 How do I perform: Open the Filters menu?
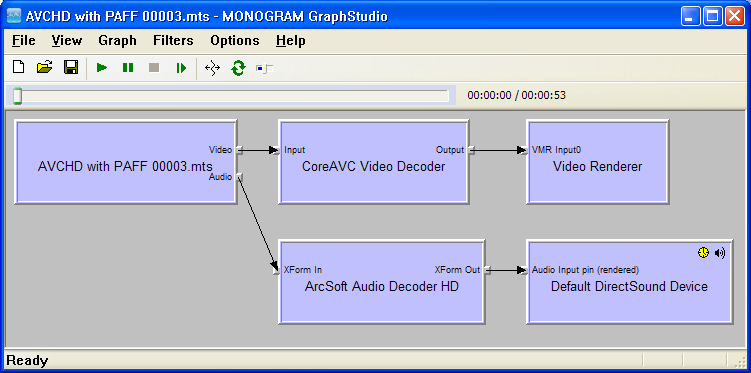(173, 41)
